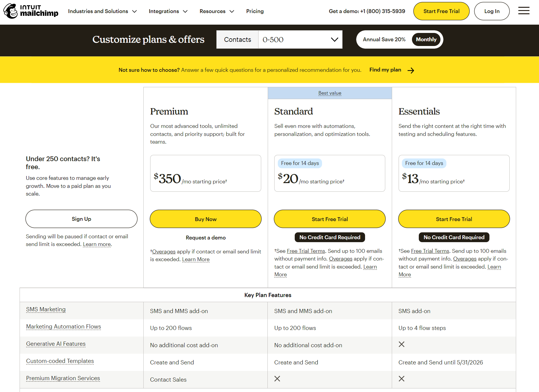Click X icon in Premium Migration Standard cell
539x392 pixels.
pyautogui.click(x=277, y=379)
